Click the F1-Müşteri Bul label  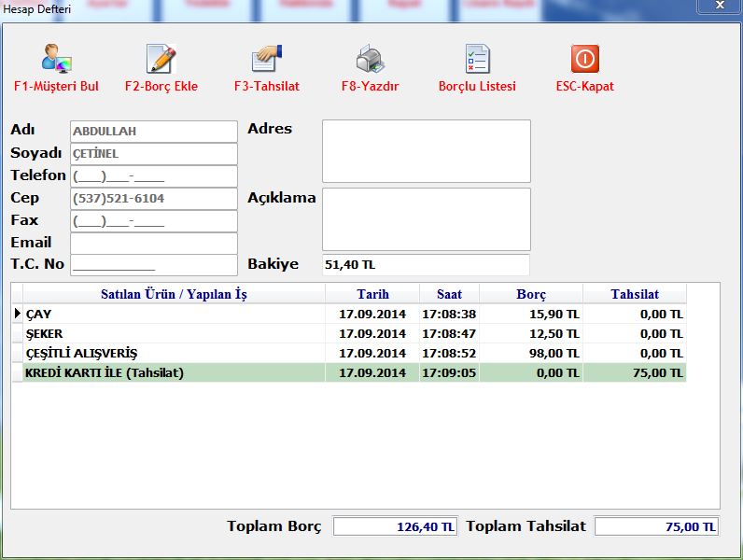(56, 86)
